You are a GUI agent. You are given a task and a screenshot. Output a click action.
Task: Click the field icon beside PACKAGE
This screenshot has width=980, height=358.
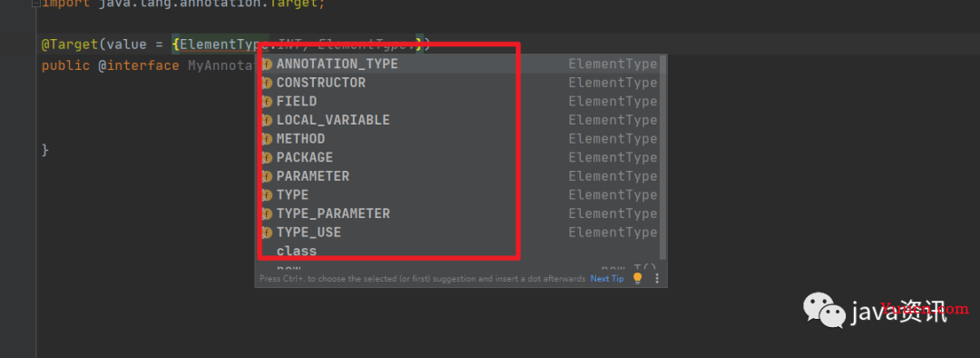click(267, 158)
